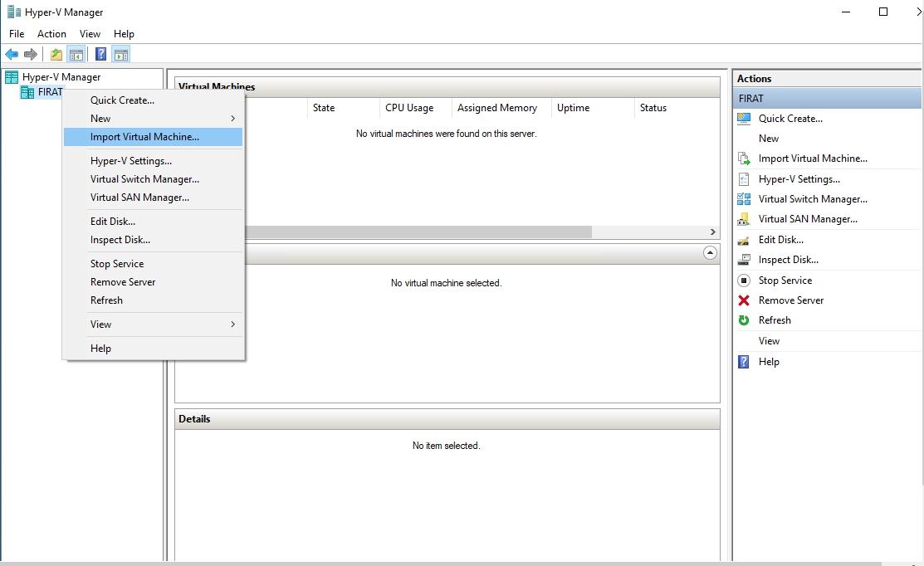Toggle the Show/Hide Action Pane toolbar icon
The height and width of the screenshot is (566, 924).
tap(121, 55)
